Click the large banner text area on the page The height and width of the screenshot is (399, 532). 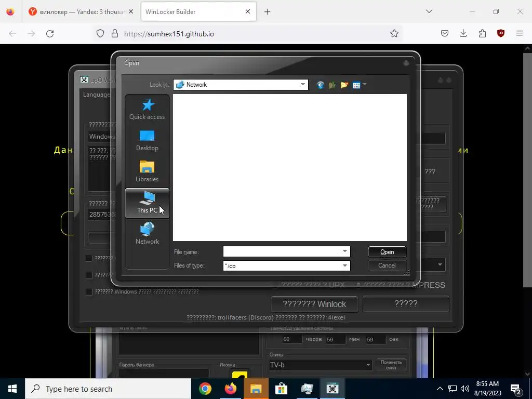(x=189, y=344)
